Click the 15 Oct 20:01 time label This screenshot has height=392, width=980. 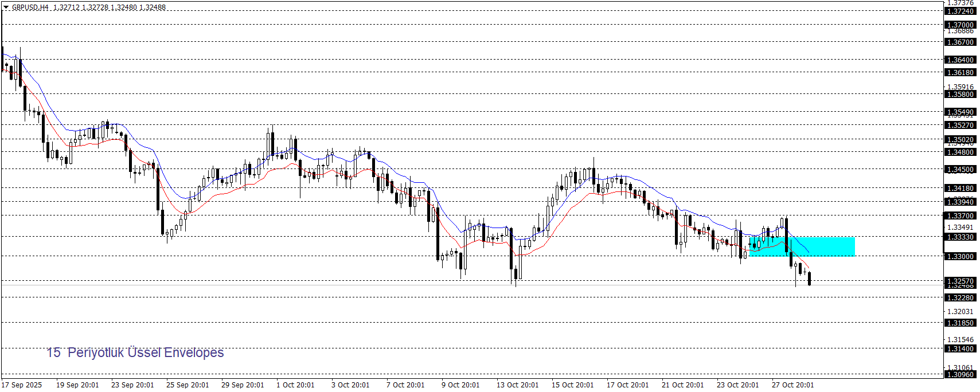coord(573,385)
